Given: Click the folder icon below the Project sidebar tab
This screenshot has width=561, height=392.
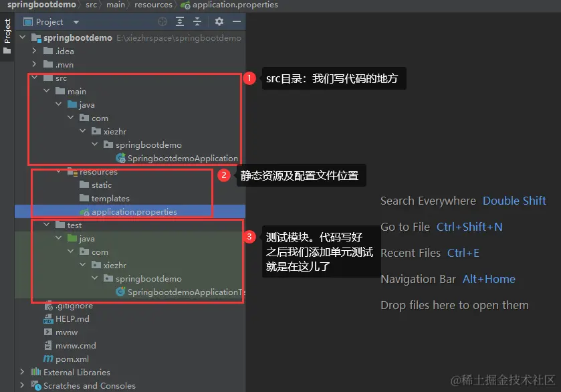Looking at the screenshot, I should coord(7,51).
